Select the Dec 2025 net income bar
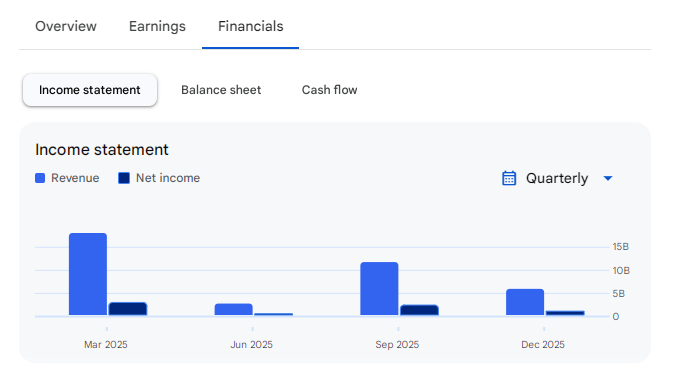674x373 pixels. 565,313
